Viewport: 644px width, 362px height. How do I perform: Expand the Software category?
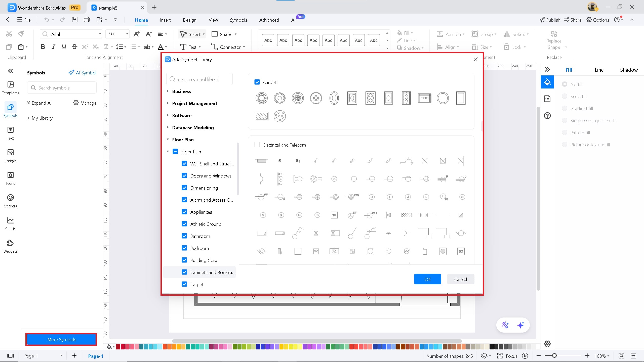pos(168,115)
